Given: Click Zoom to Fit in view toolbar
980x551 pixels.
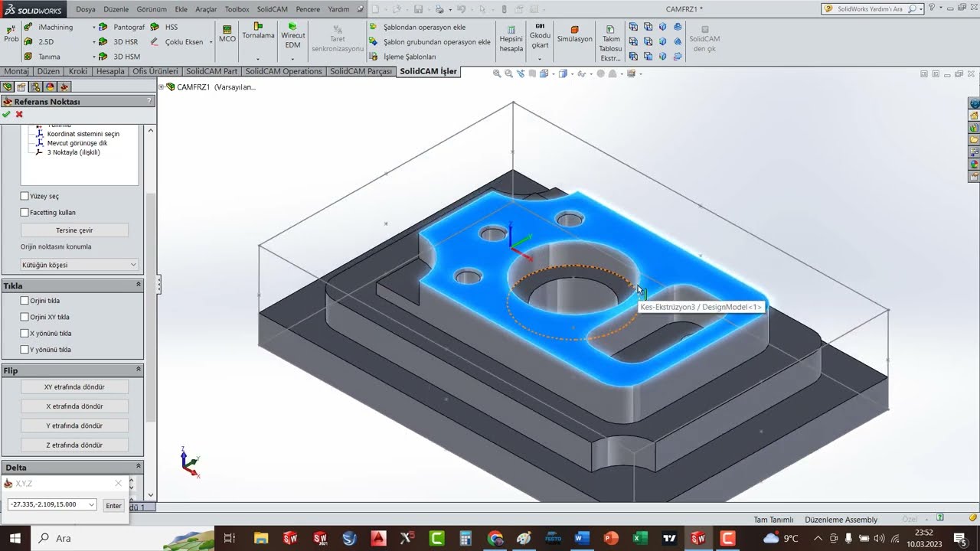Looking at the screenshot, I should [497, 73].
